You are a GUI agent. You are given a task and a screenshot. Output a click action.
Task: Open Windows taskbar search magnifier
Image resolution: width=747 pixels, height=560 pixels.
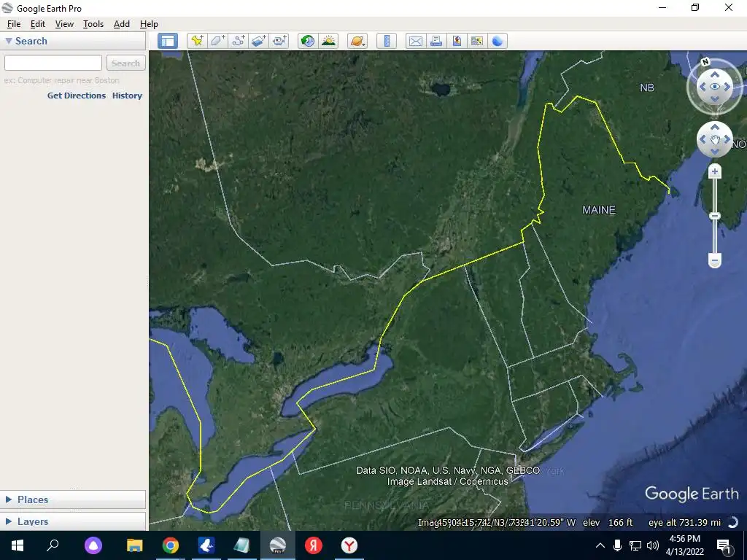tap(53, 545)
